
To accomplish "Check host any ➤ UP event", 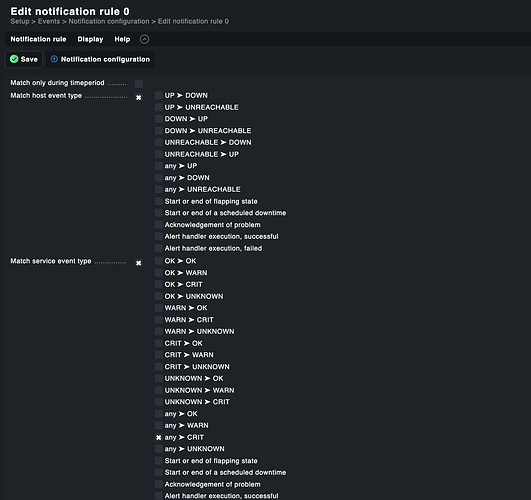I will 158,166.
